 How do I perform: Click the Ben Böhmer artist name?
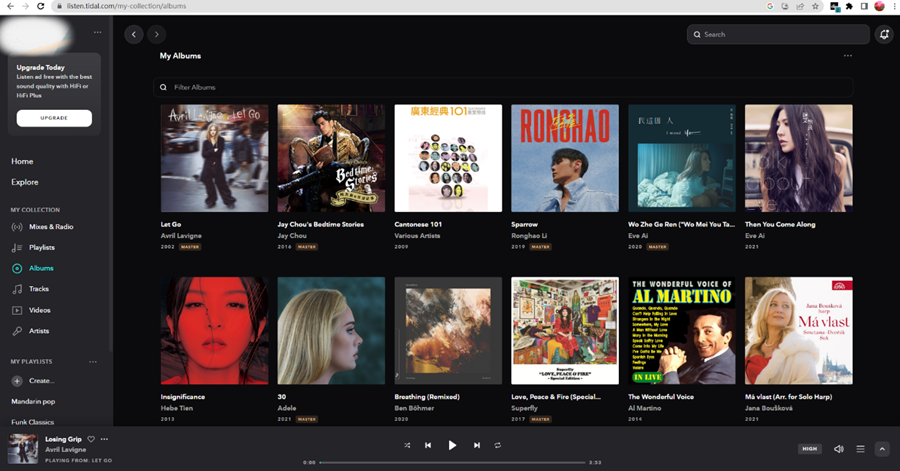click(414, 408)
